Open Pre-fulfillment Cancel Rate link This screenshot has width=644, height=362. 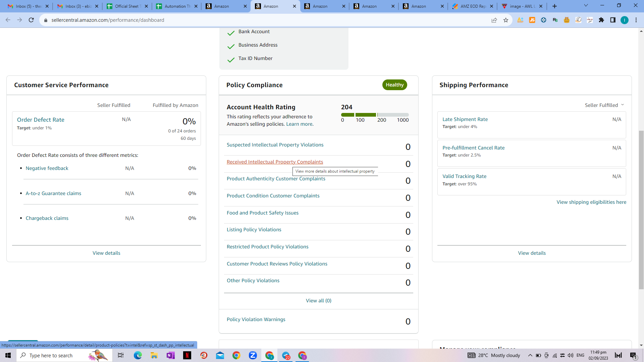[x=473, y=148]
